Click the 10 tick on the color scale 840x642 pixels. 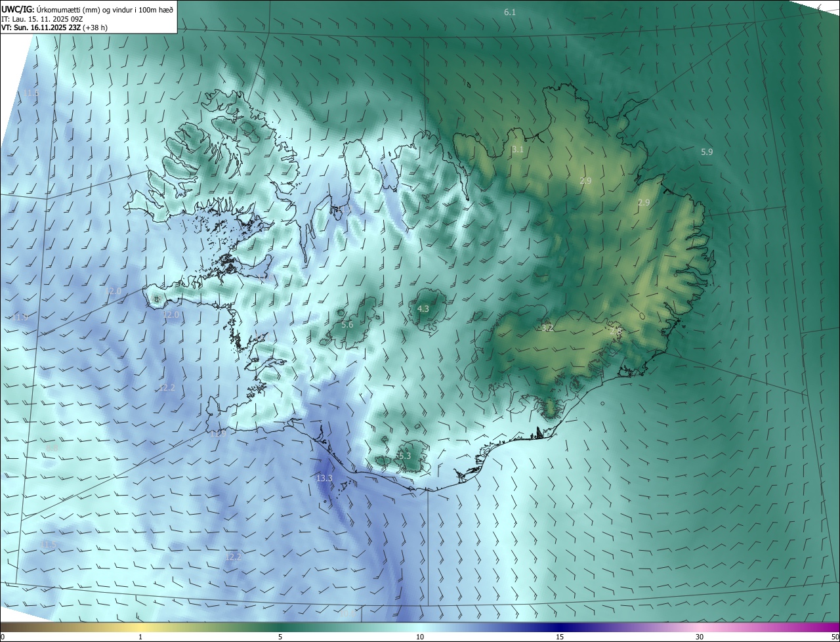coord(420,637)
